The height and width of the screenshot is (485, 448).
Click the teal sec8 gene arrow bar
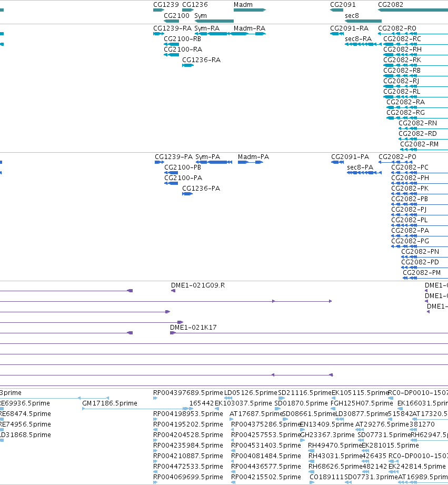(363, 21)
